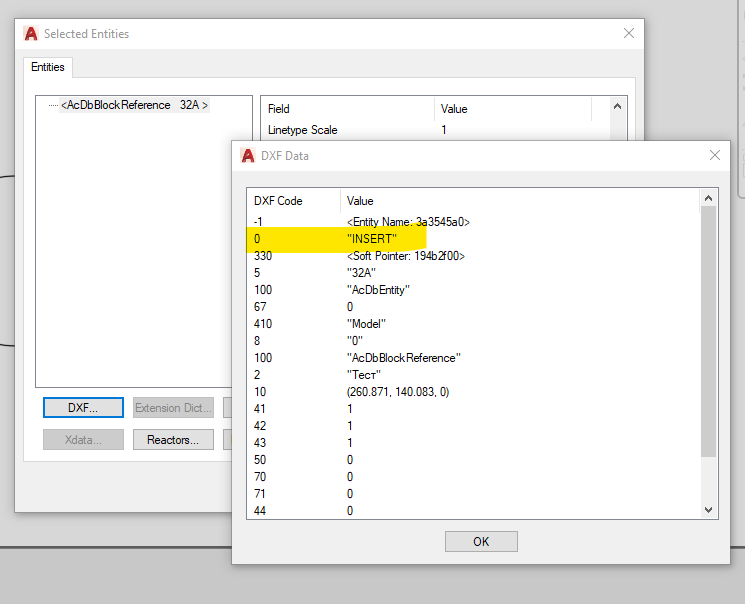The image size is (745, 604).
Task: Click the DXF Data list scroll-up arrow
Action: tap(708, 198)
